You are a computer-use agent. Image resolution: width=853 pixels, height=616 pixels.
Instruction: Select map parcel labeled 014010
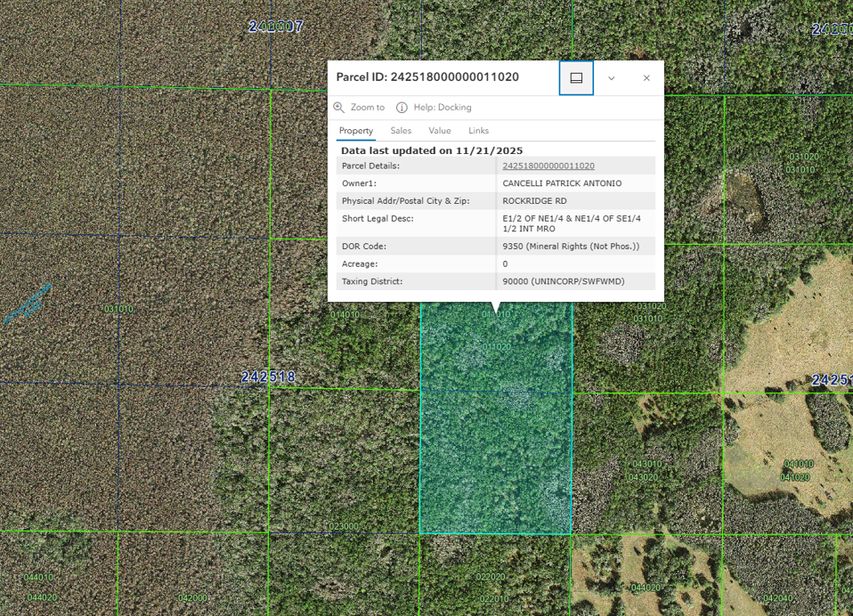(345, 315)
